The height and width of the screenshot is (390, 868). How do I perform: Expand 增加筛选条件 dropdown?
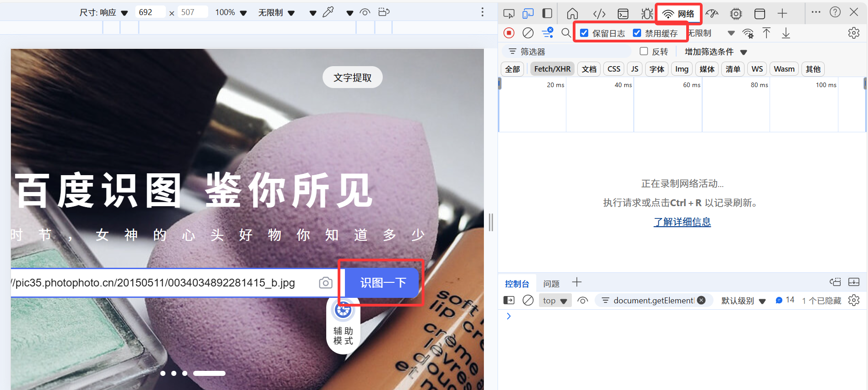pos(716,52)
